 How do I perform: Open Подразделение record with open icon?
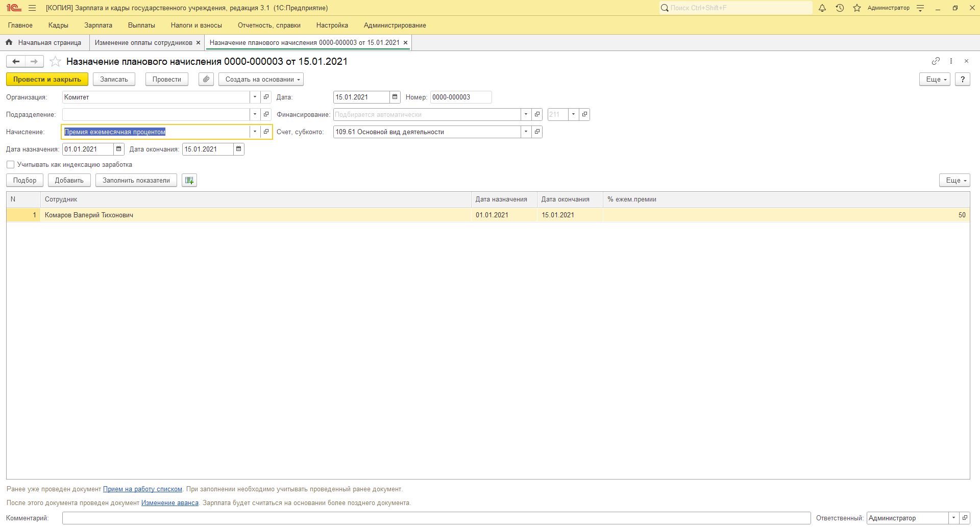click(266, 114)
